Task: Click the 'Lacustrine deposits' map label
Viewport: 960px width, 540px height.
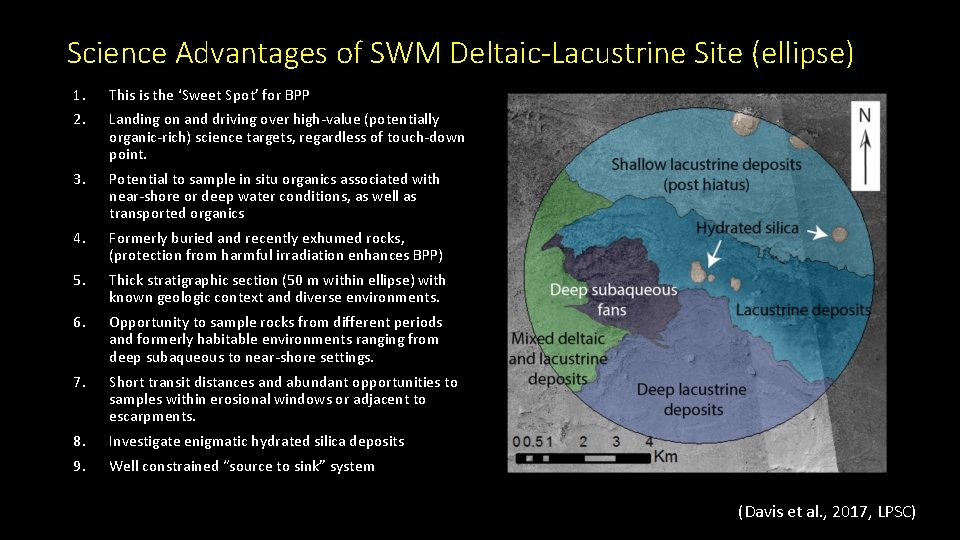Action: pyautogui.click(x=803, y=310)
